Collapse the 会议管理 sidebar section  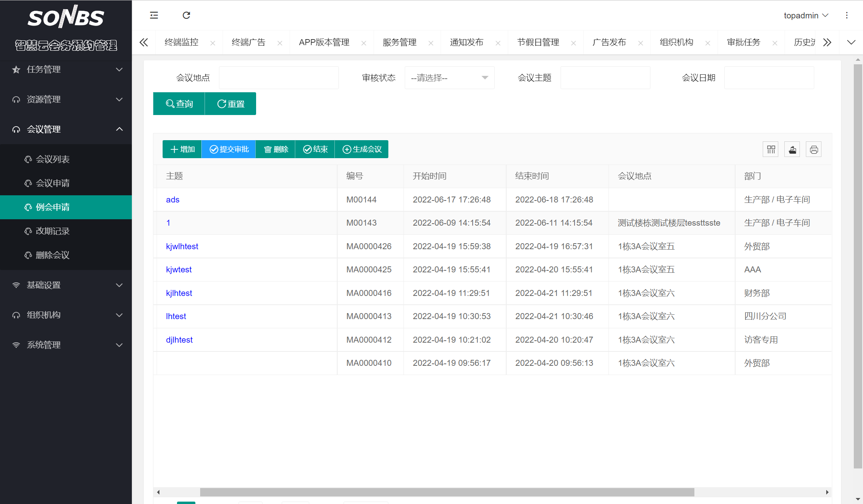[x=66, y=129]
